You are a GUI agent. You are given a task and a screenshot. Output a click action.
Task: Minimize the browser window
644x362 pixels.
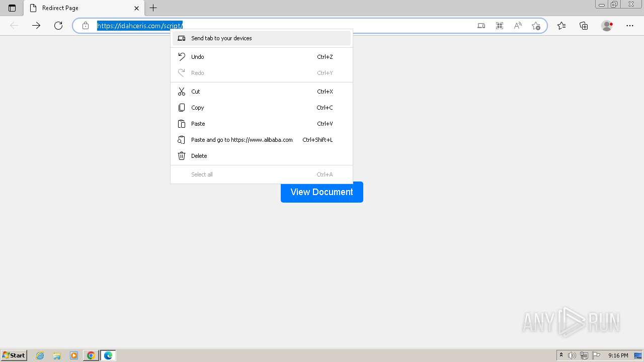(602, 4)
